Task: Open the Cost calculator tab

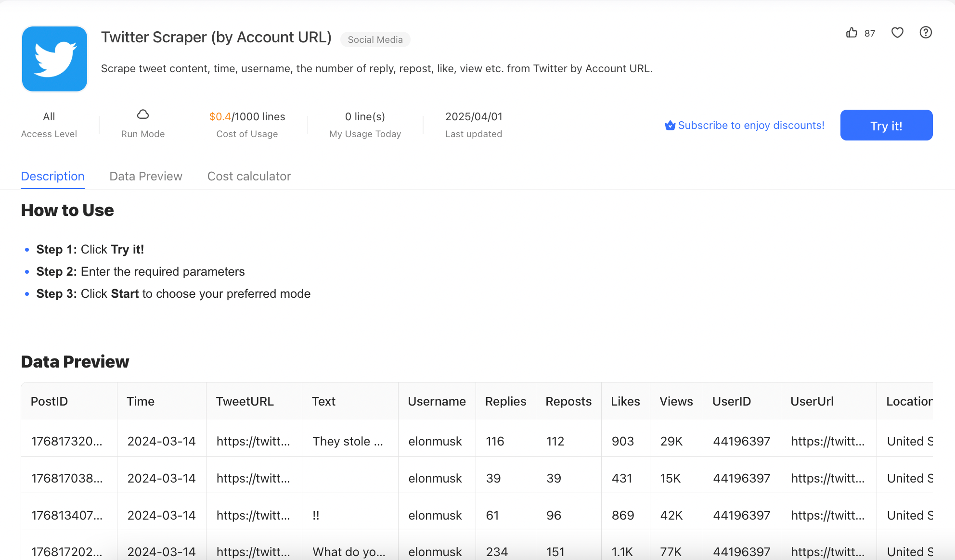Action: click(x=249, y=176)
